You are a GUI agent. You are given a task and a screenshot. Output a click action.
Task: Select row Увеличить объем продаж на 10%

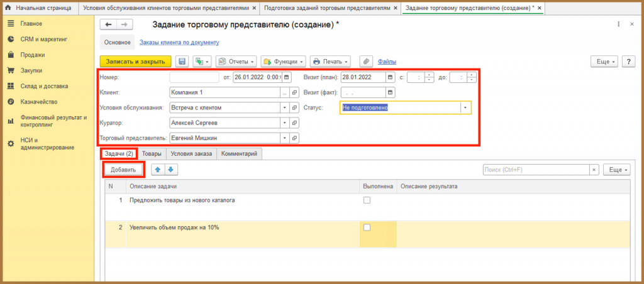pyautogui.click(x=367, y=234)
